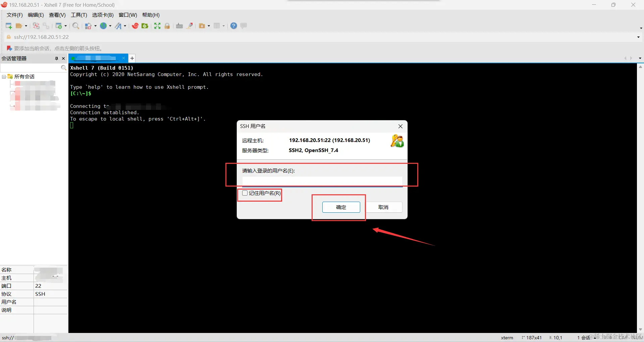Expand the orange folder-plus dropdown arrow
The height and width of the screenshot is (342, 644).
209,26
